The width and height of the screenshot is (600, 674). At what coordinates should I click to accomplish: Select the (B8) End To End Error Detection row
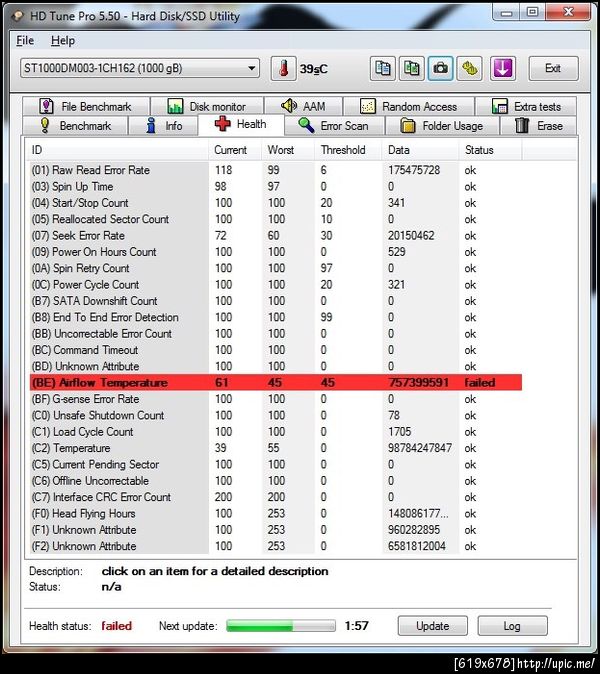point(276,317)
